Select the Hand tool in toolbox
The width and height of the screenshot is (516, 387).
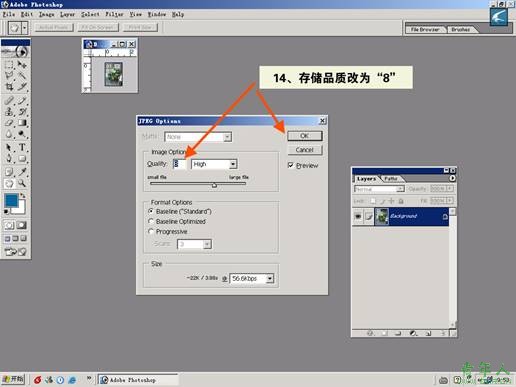9,183
